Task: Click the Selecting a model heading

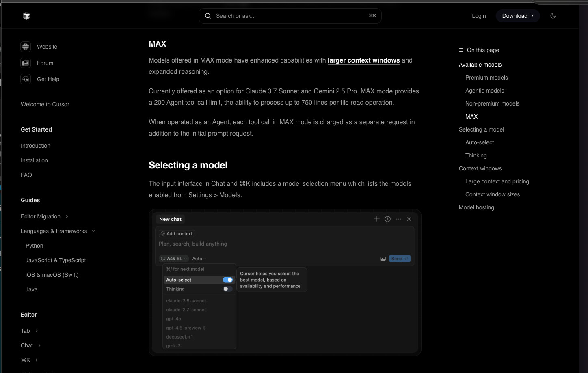Action: (188, 165)
